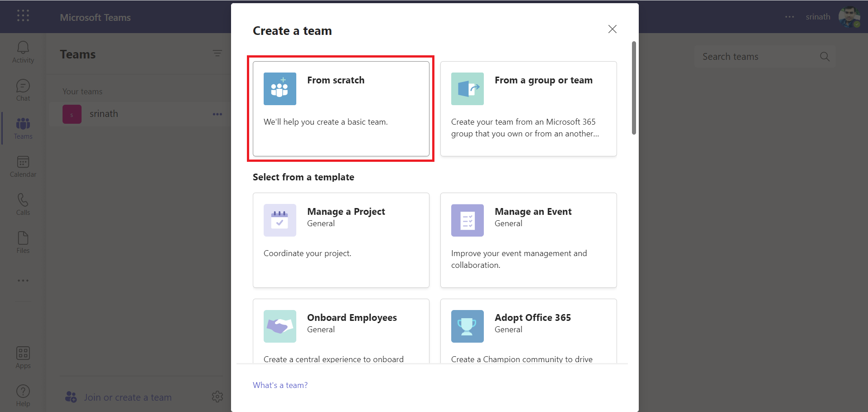Image resolution: width=868 pixels, height=412 pixels.
Task: Expand more apps ellipsis in sidebar
Action: click(23, 281)
